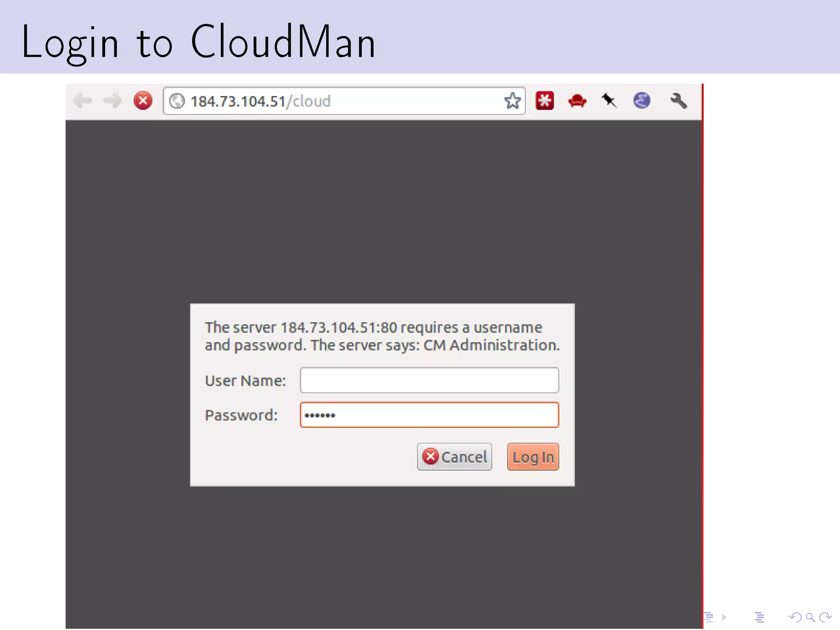Click the beamer go-forward navigation arrow
Viewport: 840px width, 630px height.
[825, 617]
